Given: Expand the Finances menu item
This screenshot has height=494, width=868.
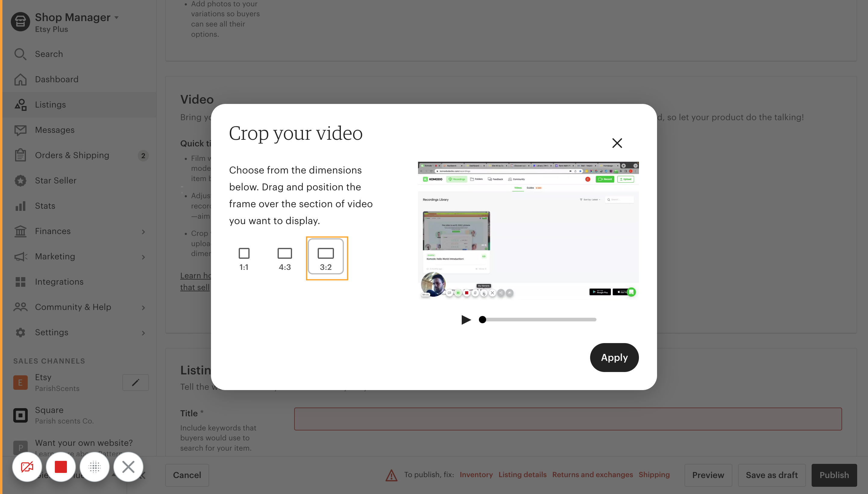Looking at the screenshot, I should [x=145, y=231].
